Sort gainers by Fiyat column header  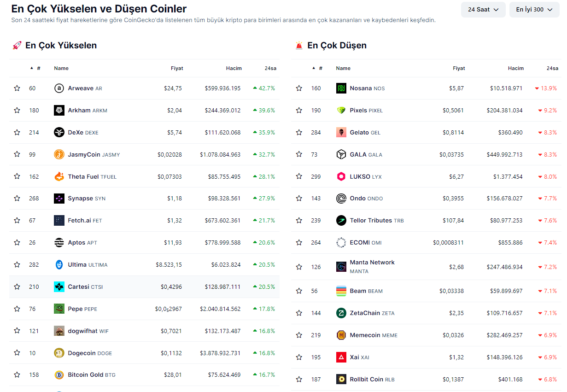point(177,68)
